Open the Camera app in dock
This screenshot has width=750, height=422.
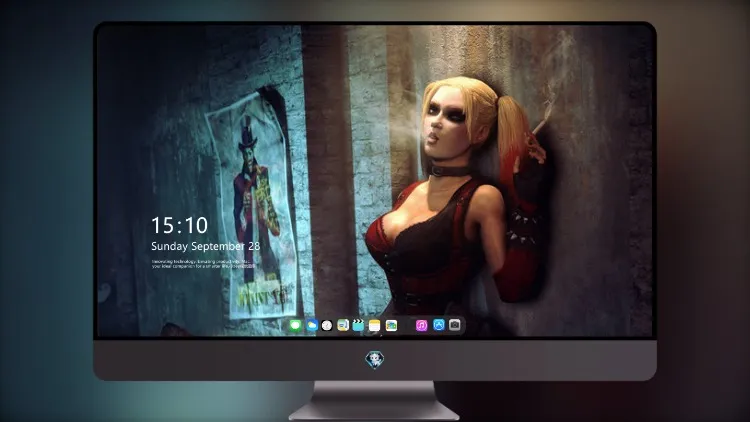click(x=455, y=325)
